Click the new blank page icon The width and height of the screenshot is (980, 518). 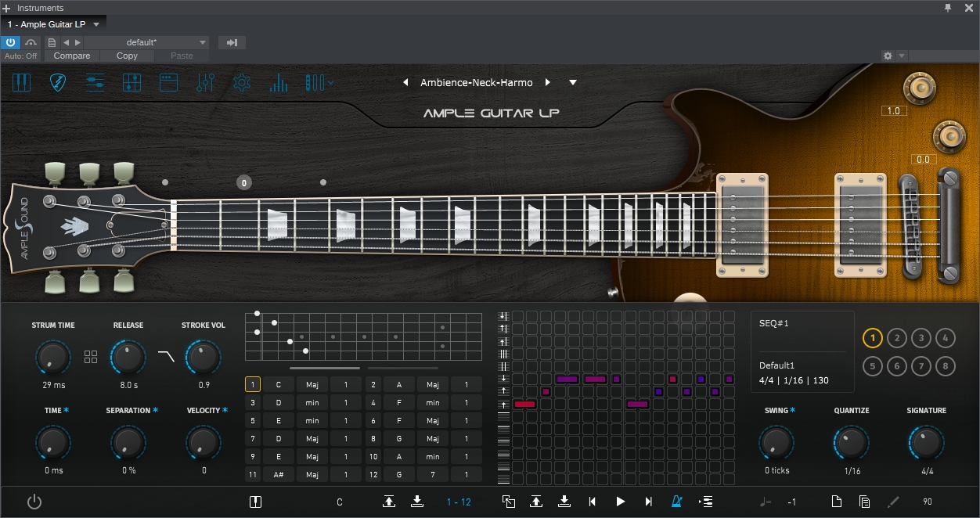(836, 502)
